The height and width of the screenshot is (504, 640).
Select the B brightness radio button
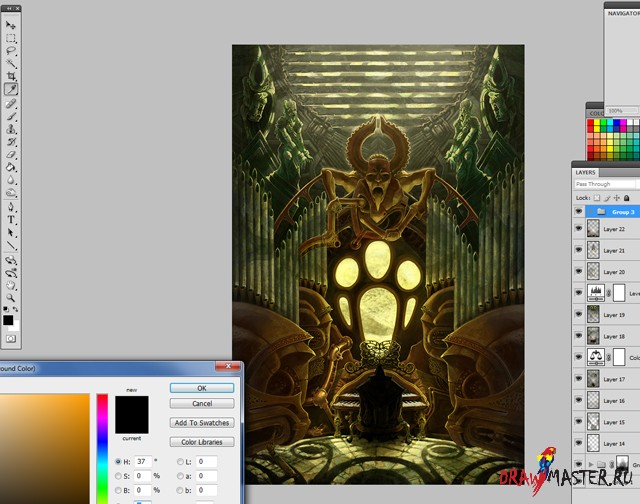pos(118,490)
